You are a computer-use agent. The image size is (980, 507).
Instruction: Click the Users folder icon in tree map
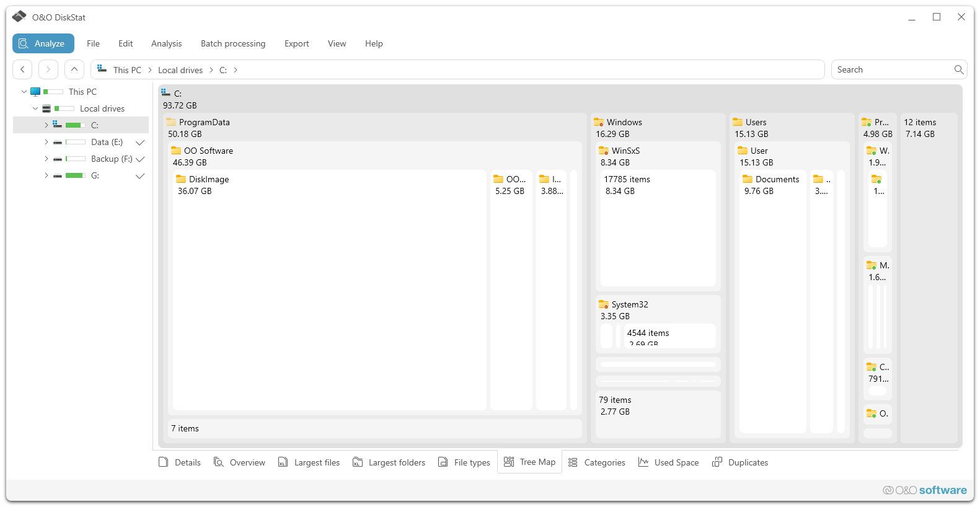(738, 122)
